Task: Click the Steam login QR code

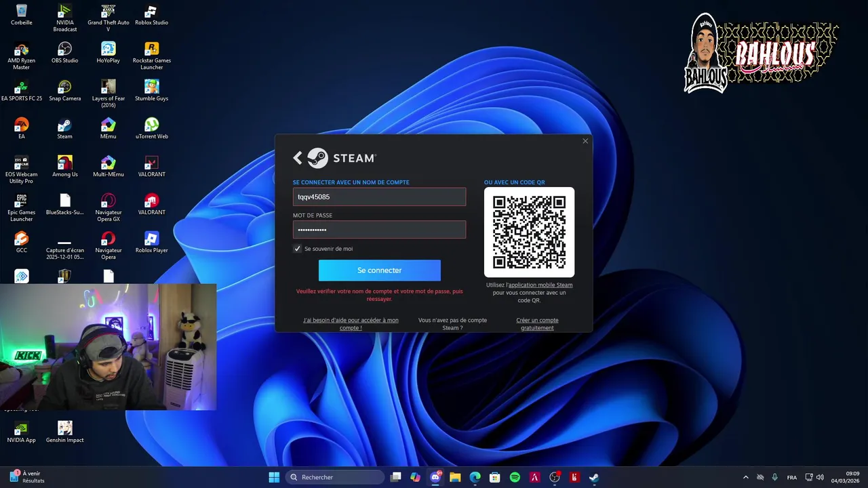Action: (529, 232)
